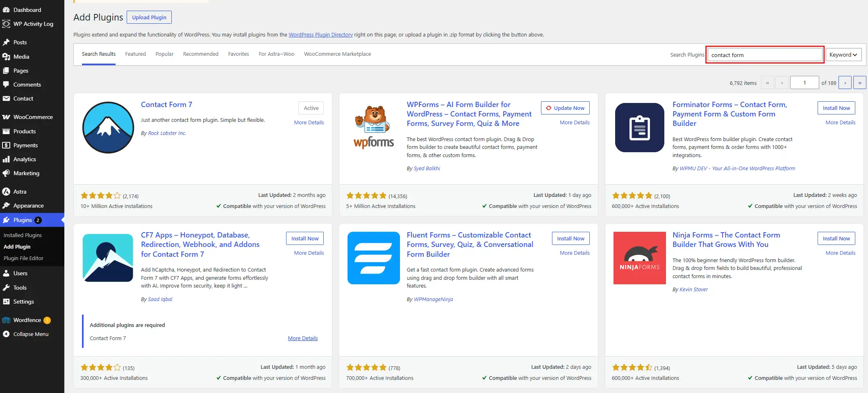Open the WPManageNinja author link
The width and height of the screenshot is (868, 393).
coord(433,299)
